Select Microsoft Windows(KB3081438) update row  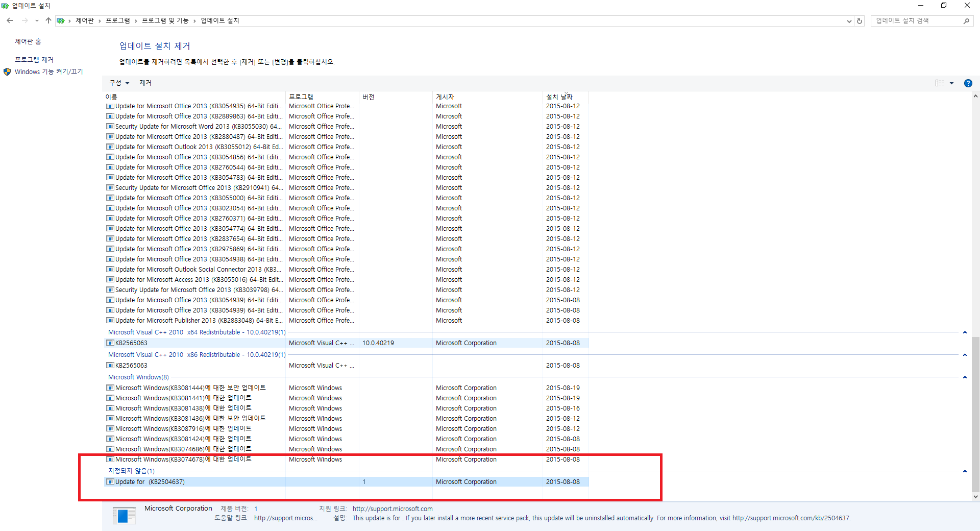click(x=346, y=408)
